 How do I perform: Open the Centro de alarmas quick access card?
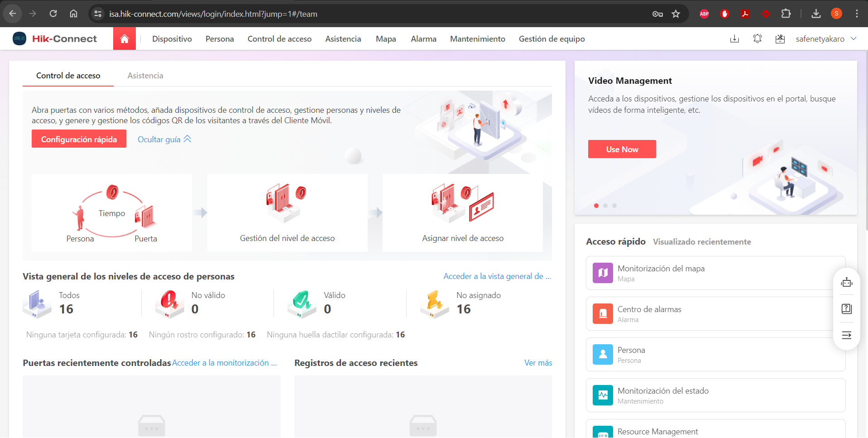pos(715,314)
